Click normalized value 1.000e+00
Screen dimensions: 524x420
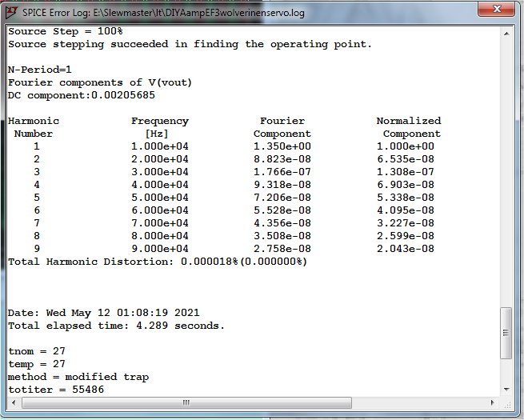[x=406, y=146]
